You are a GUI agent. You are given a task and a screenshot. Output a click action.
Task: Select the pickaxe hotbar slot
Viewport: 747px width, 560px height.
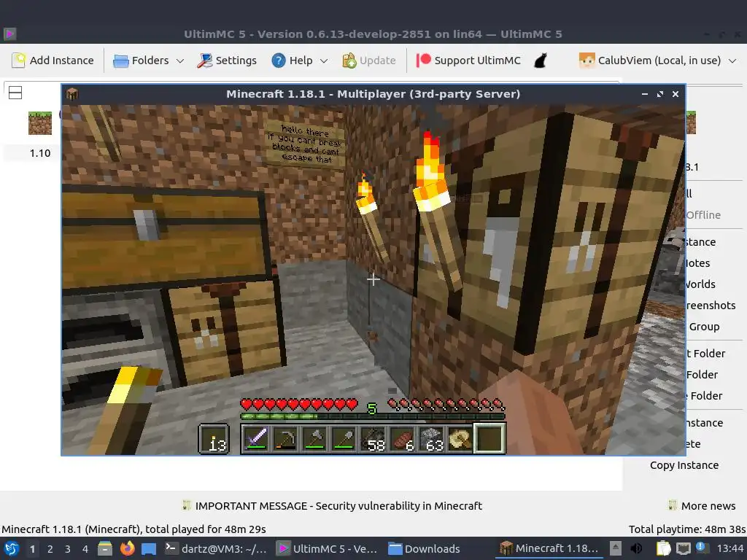(x=285, y=438)
